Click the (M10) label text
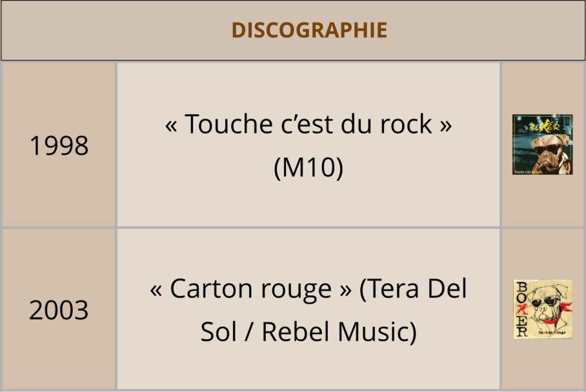Viewport: 586px width, 392px height. point(308,168)
